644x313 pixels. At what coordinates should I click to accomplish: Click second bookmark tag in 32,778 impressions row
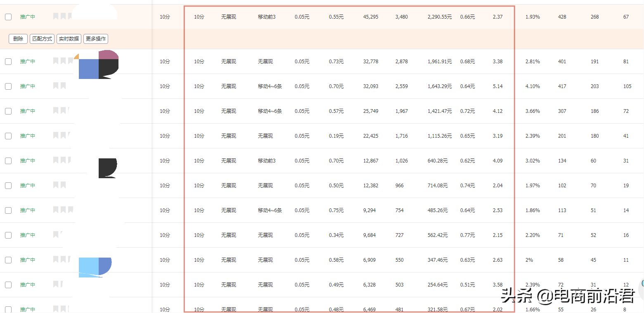(x=63, y=61)
